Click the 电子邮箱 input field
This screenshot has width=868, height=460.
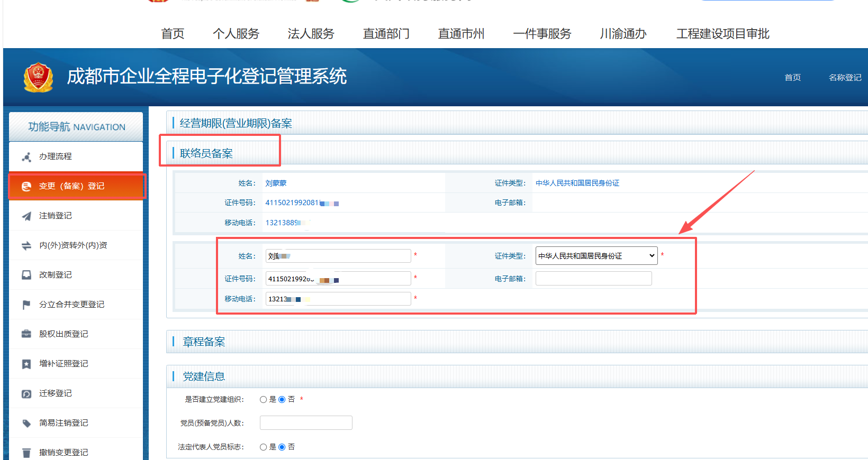click(x=593, y=279)
